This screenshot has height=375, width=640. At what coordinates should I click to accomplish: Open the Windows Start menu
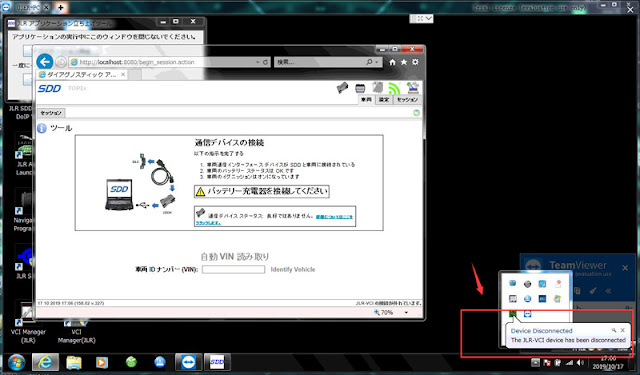(x=16, y=362)
